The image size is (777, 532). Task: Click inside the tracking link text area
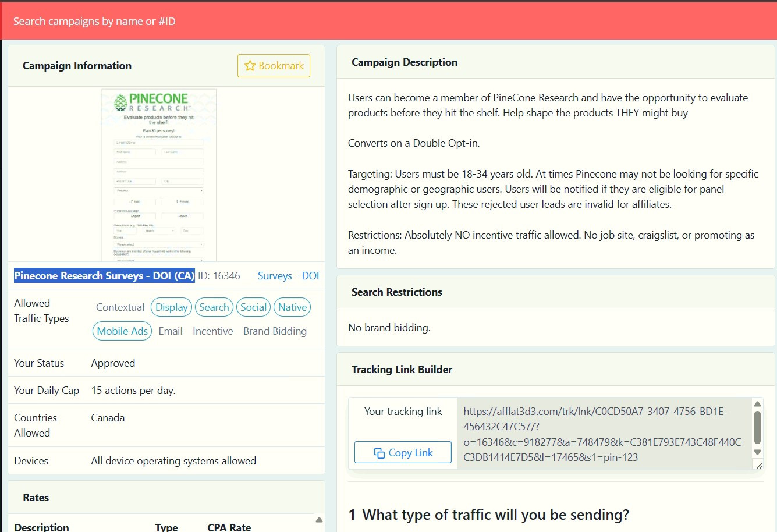604,434
